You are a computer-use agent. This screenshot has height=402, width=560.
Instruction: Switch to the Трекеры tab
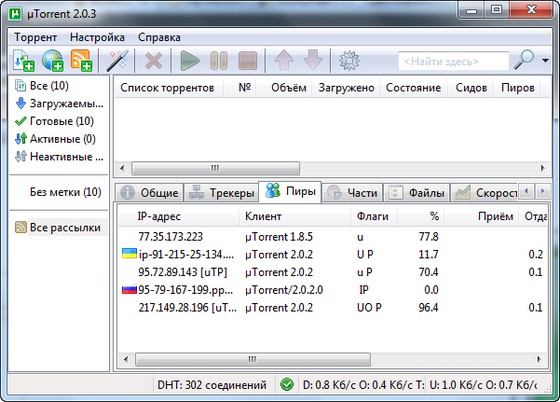coord(221,193)
